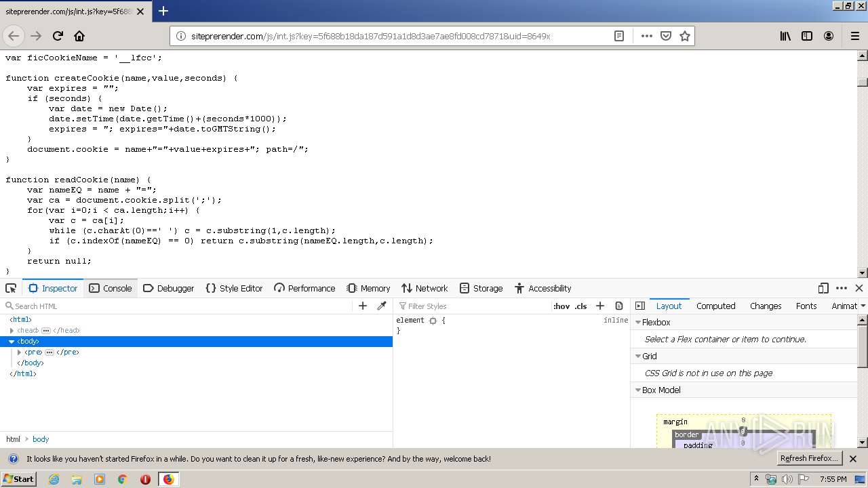Click element rule selector highlighter icon
The image size is (868, 488).
pos(433,320)
